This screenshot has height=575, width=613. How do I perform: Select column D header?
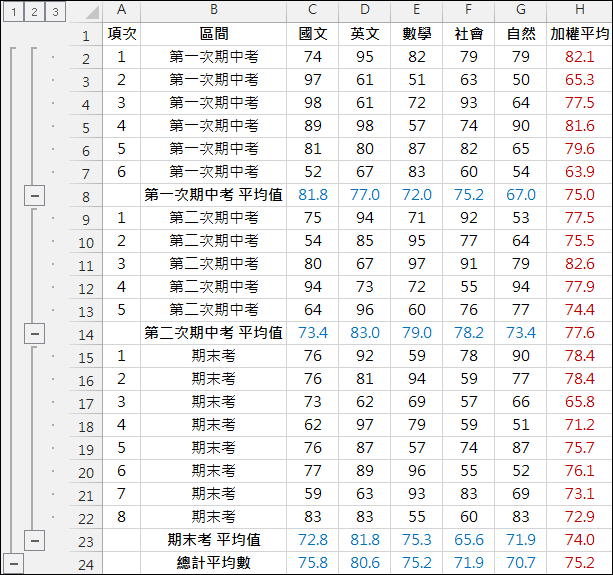pyautogui.click(x=364, y=11)
